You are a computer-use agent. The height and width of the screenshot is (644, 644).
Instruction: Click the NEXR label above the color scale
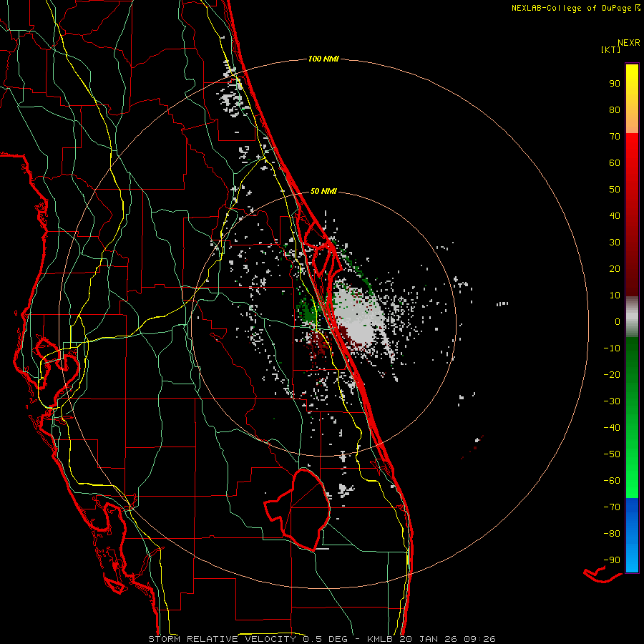628,42
